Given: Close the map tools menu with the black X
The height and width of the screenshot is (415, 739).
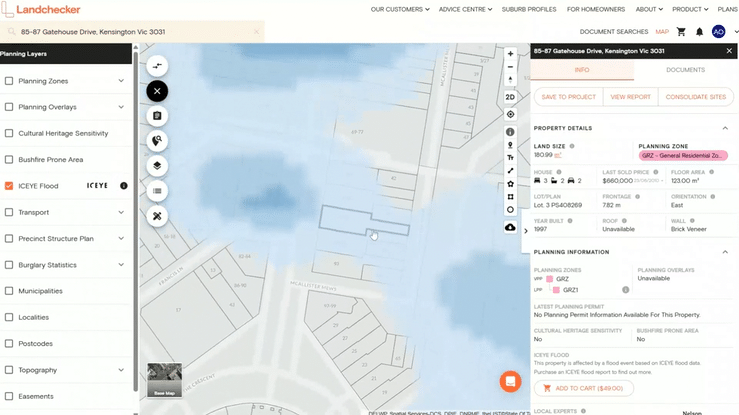Looking at the screenshot, I should pos(157,91).
